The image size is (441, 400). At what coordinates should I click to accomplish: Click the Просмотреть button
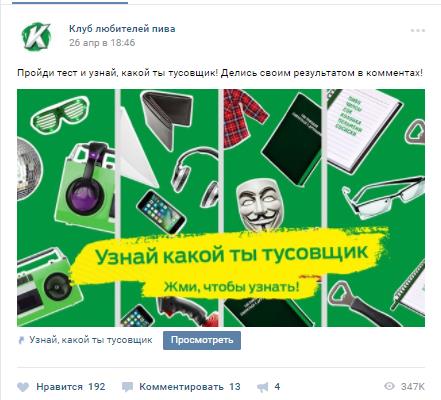pyautogui.click(x=202, y=340)
